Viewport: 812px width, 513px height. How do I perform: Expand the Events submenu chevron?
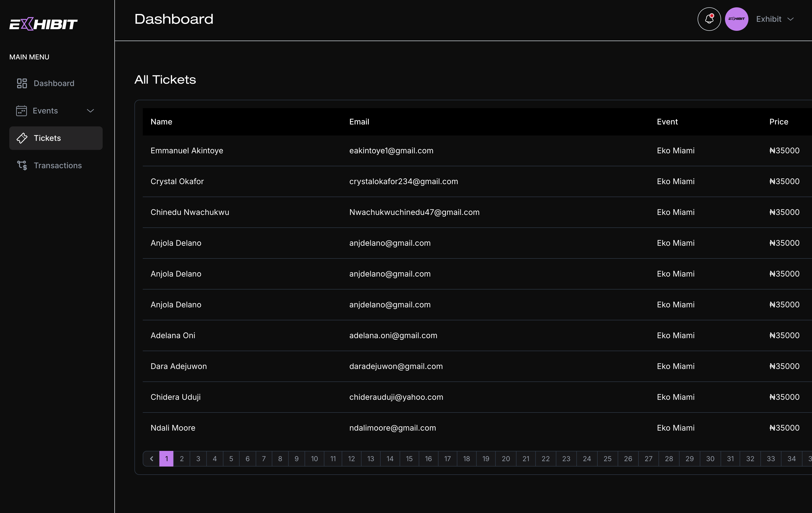(x=90, y=111)
